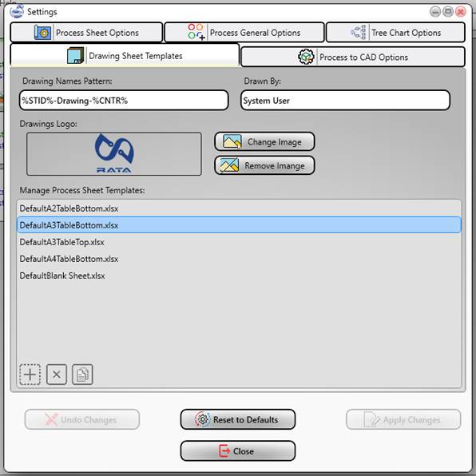Click the Drawn By text field
The width and height of the screenshot is (476, 476).
[345, 100]
